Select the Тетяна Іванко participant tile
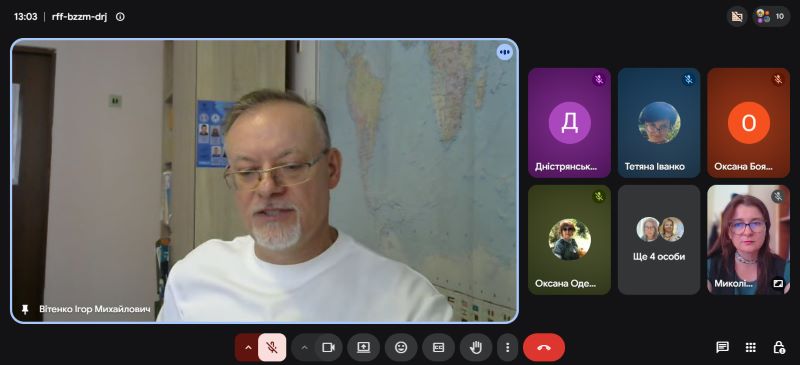 (x=659, y=123)
